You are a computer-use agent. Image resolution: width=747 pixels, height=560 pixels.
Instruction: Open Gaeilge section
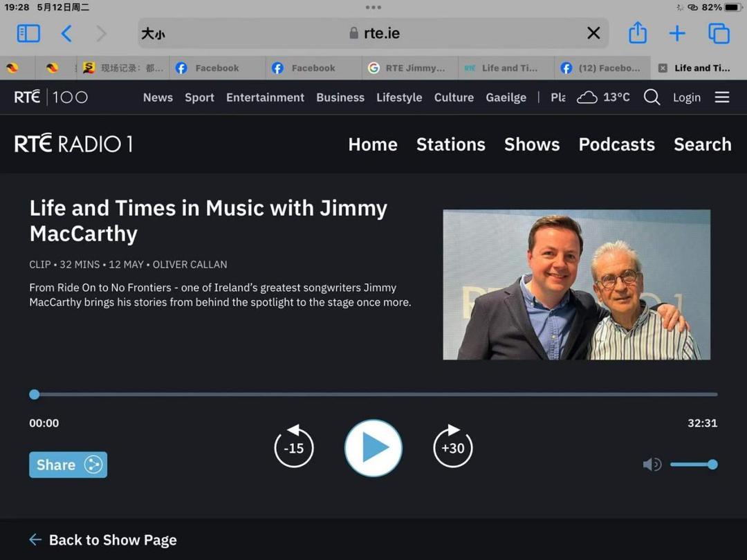(506, 97)
